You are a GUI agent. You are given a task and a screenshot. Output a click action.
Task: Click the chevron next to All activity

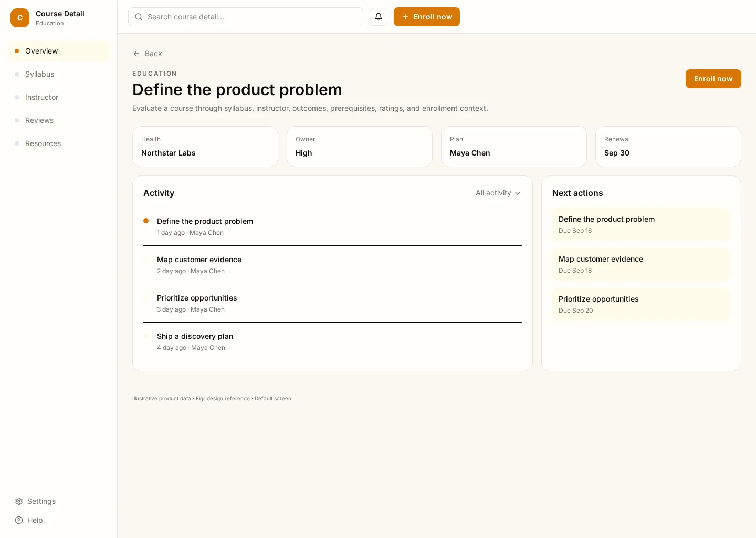pos(518,193)
